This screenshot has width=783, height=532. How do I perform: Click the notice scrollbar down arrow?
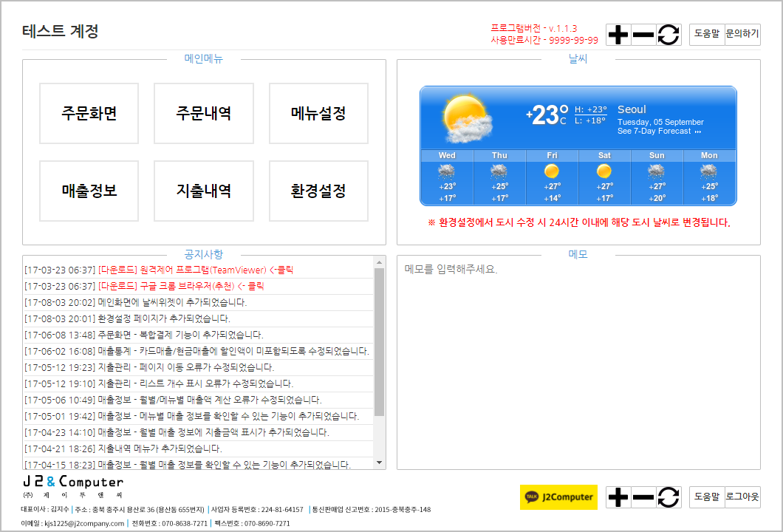[379, 463]
